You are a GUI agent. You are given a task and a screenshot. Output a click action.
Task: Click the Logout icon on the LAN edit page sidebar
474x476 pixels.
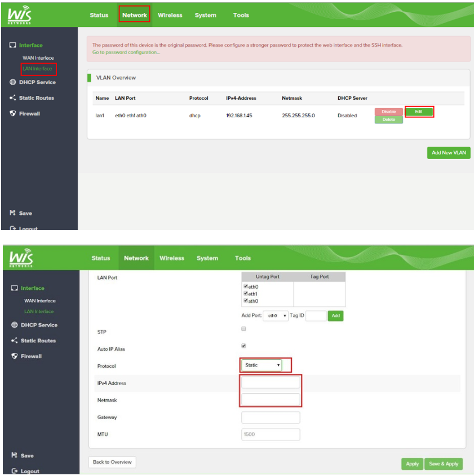coord(15,471)
